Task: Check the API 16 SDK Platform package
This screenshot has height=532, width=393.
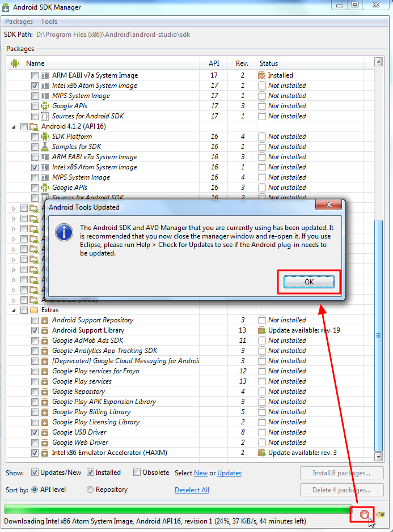Action: coord(35,137)
